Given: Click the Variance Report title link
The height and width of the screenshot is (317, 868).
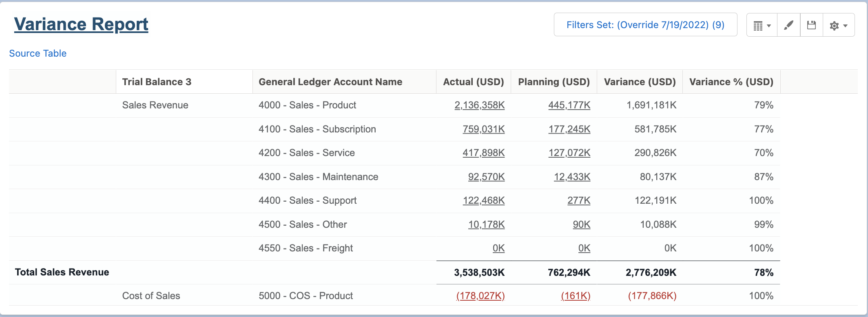Looking at the screenshot, I should click(81, 24).
